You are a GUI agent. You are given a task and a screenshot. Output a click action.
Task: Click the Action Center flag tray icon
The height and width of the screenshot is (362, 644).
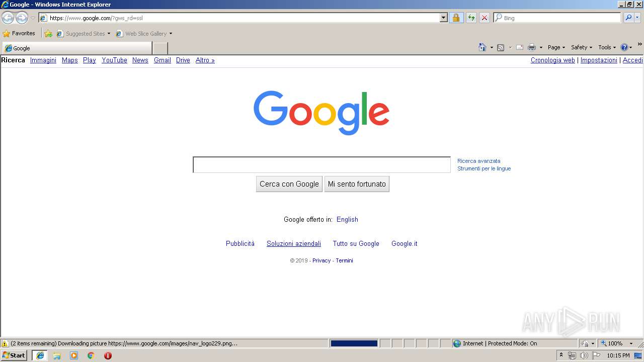pos(596,355)
